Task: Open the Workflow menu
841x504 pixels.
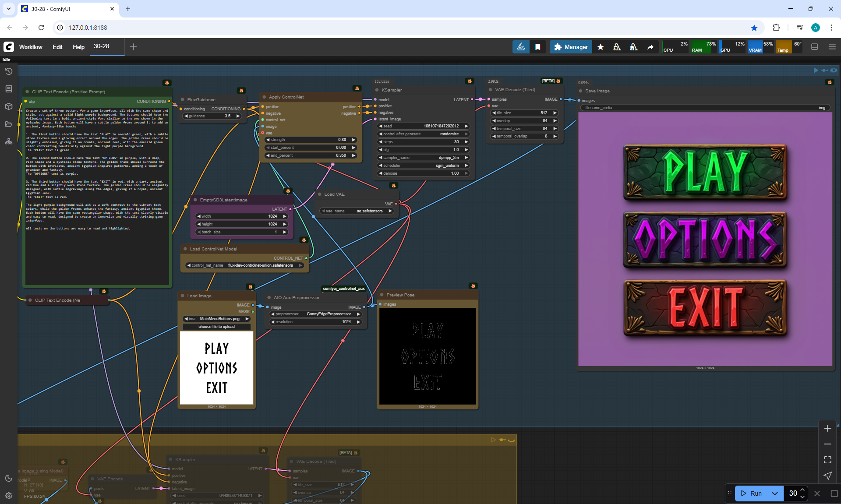Action: click(31, 47)
